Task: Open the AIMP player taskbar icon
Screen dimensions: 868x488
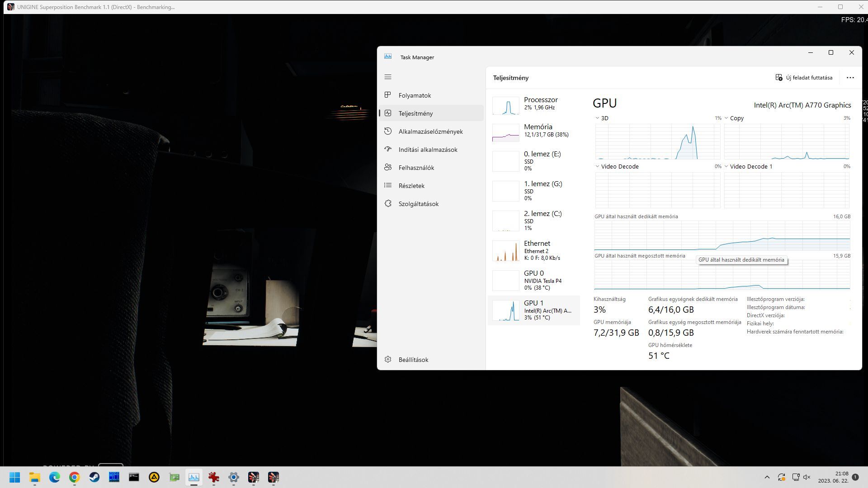Action: tap(154, 477)
